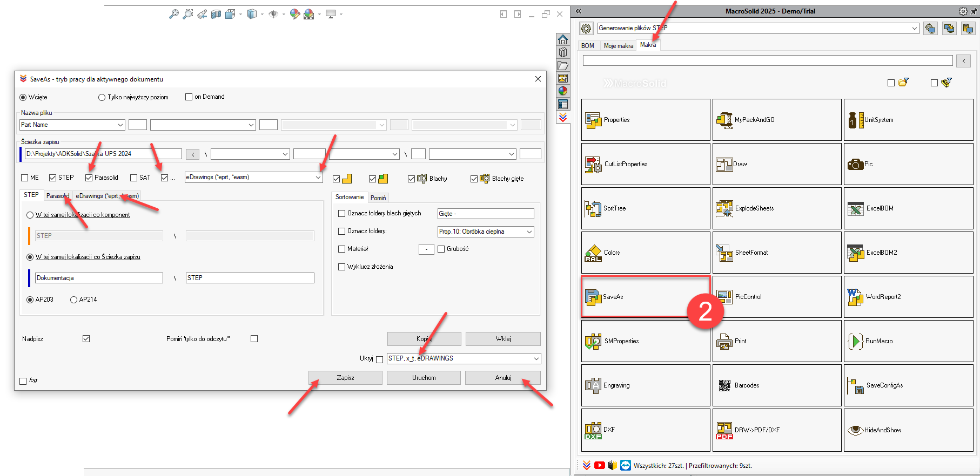Toggle the Parasolid checkbox

coord(89,178)
